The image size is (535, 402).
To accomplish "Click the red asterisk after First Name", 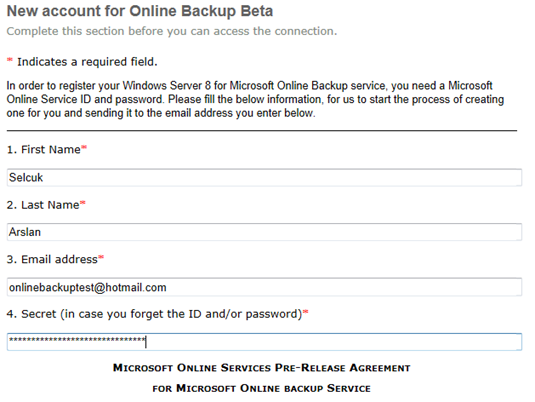I will click(x=84, y=147).
